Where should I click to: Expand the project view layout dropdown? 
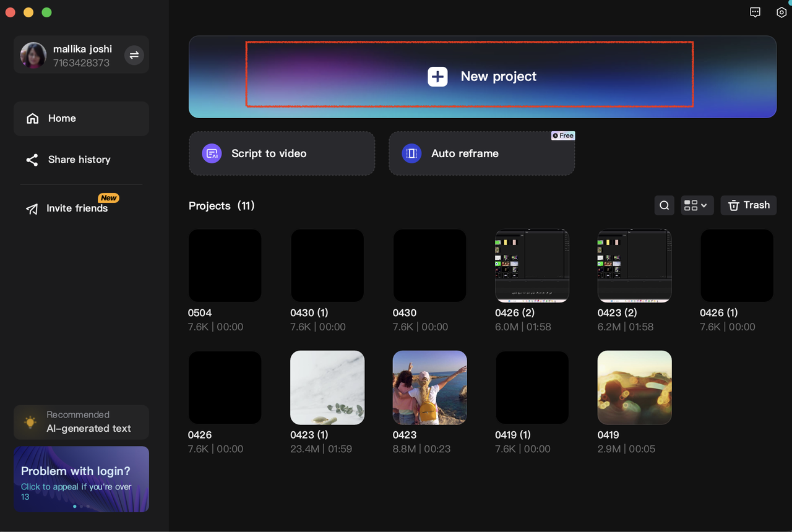point(697,205)
